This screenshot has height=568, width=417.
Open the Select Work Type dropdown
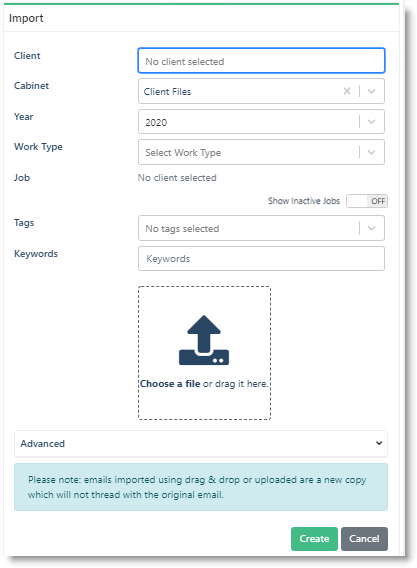tap(261, 152)
